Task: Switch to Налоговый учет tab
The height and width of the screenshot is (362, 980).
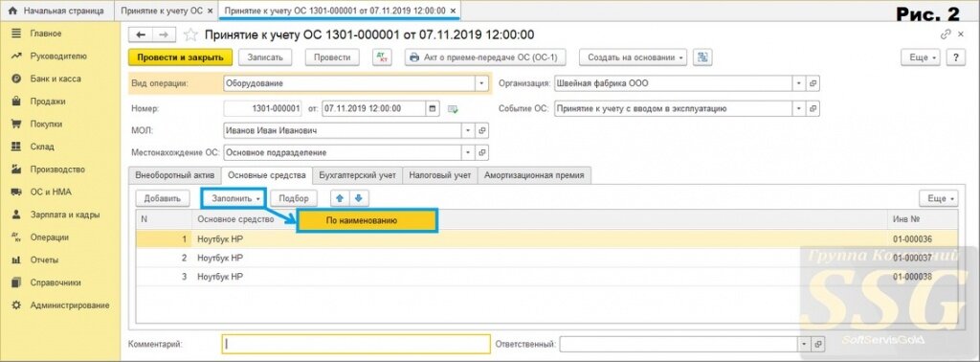Action: click(440, 175)
